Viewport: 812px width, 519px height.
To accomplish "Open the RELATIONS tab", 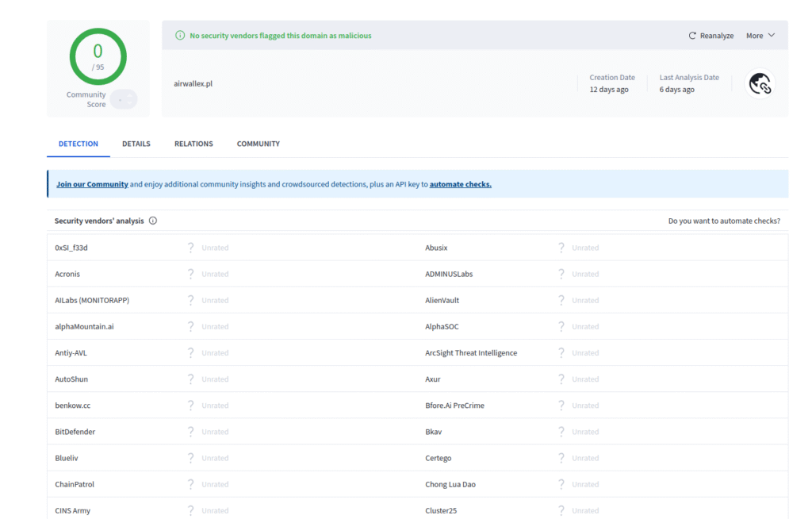I will tap(193, 144).
